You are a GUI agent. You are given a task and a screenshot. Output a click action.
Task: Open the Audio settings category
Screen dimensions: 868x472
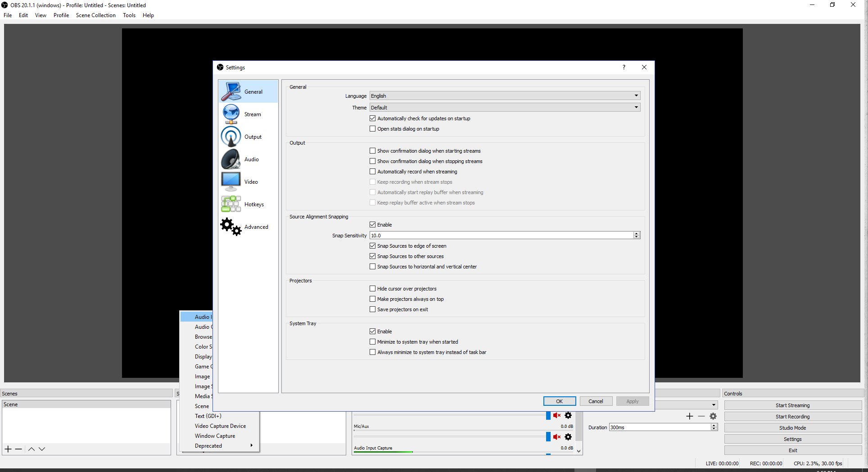pos(248,159)
